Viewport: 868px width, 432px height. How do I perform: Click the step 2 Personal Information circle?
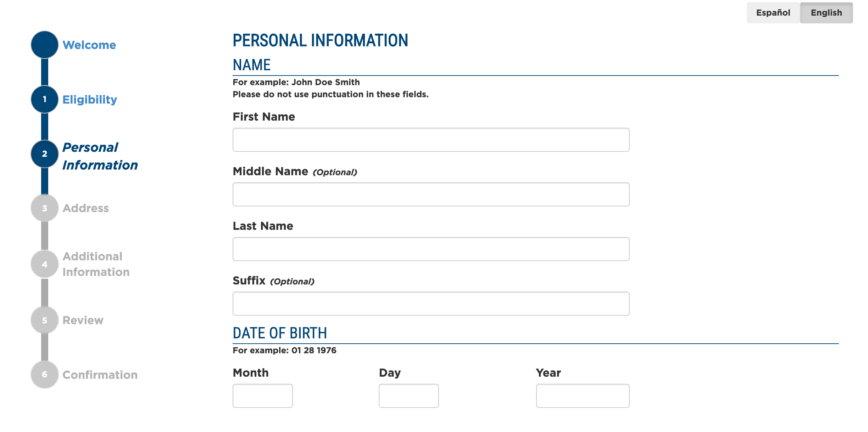45,154
